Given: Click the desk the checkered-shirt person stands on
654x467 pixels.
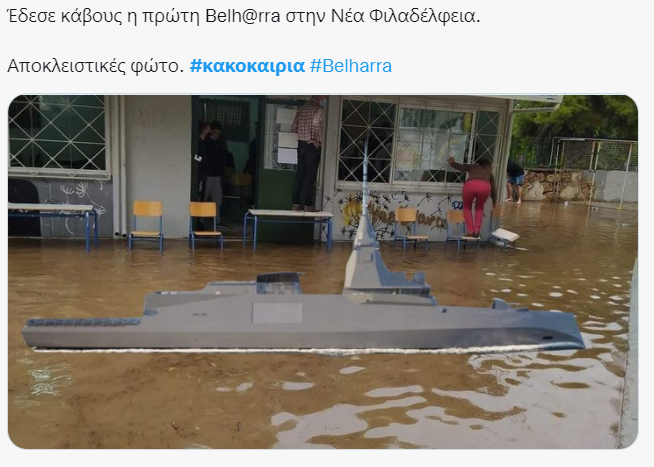Looking at the screenshot, I should (x=289, y=229).
